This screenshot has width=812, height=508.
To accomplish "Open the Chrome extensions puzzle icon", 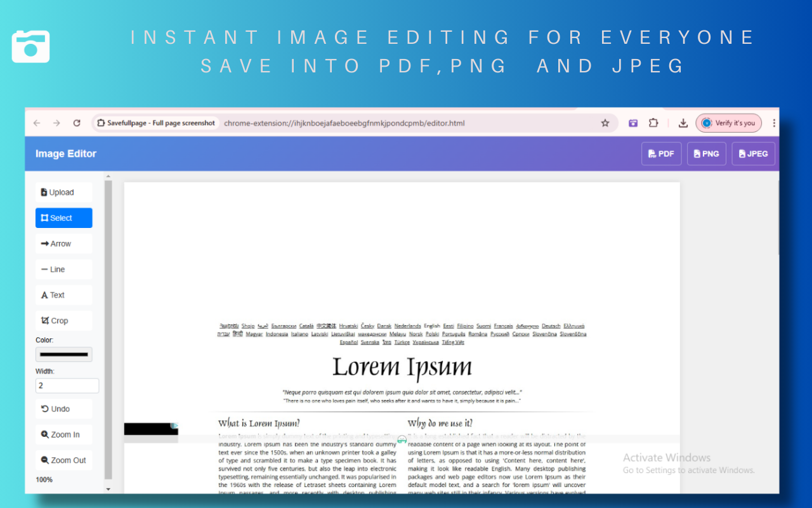I will pos(653,123).
